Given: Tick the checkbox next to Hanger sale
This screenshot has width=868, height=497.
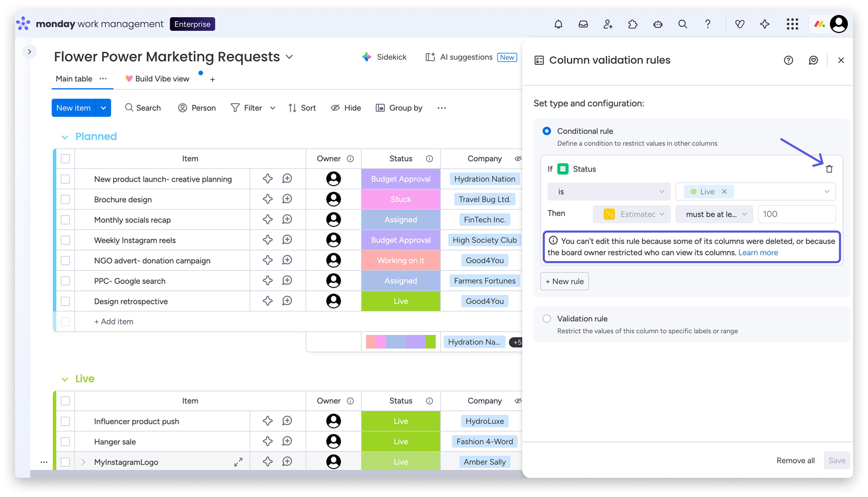Looking at the screenshot, I should (x=65, y=441).
